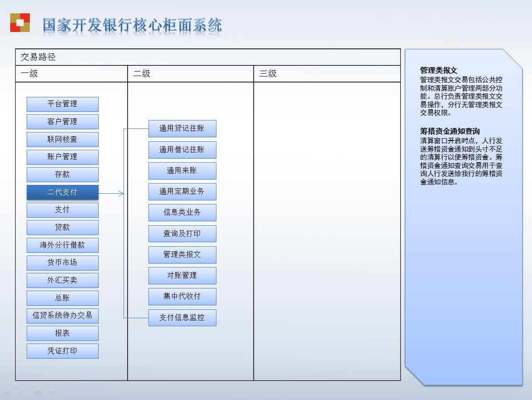The image size is (532, 400).
Task: Open 集中代收付
Action: point(182,297)
